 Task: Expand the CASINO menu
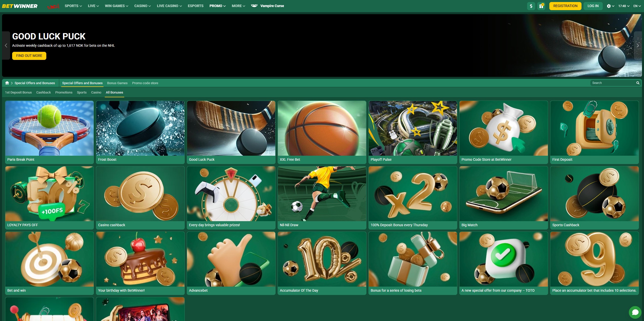click(142, 6)
